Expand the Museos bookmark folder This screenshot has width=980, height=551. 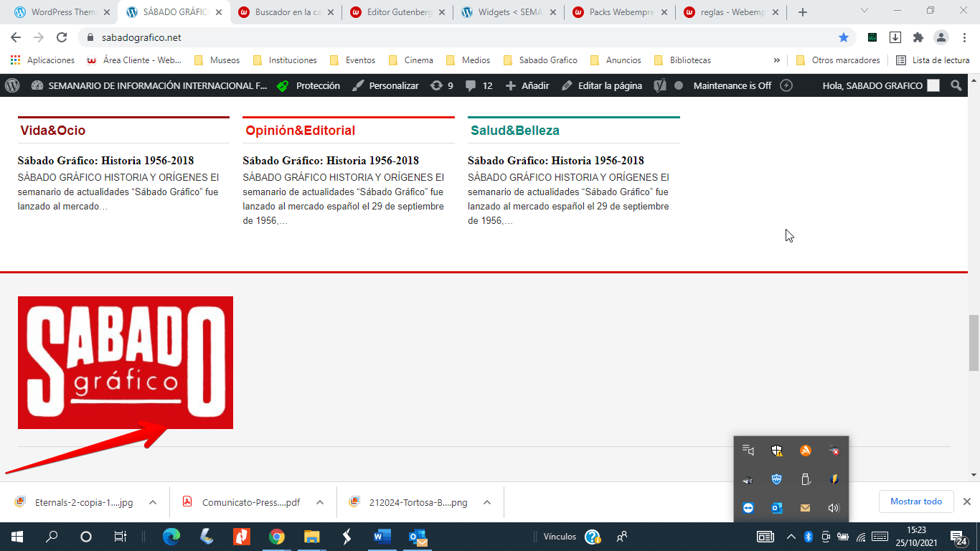pos(217,60)
